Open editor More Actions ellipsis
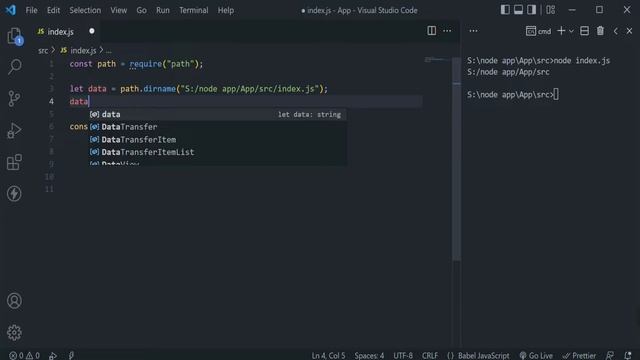 coord(447,31)
